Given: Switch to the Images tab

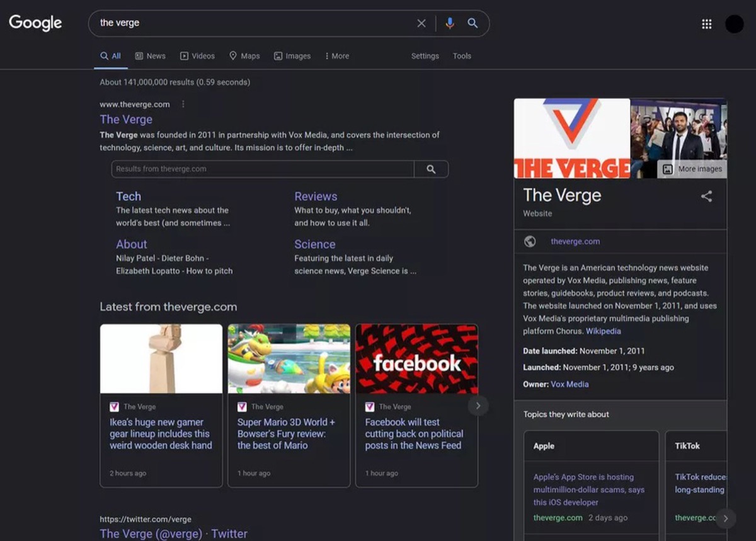Looking at the screenshot, I should click(292, 56).
